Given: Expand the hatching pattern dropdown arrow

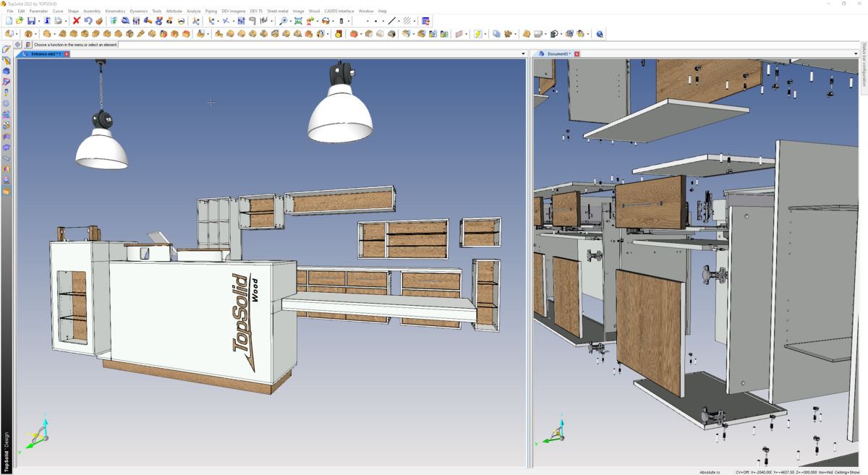Looking at the screenshot, I should coord(414,21).
